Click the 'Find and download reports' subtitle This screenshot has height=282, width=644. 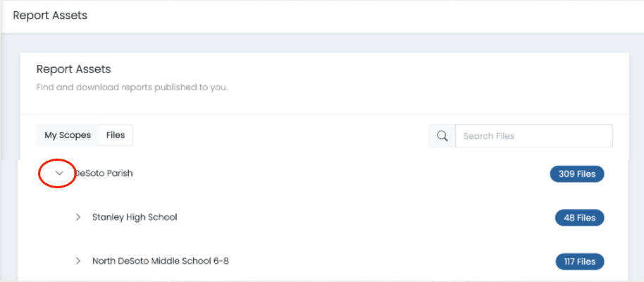pyautogui.click(x=132, y=88)
